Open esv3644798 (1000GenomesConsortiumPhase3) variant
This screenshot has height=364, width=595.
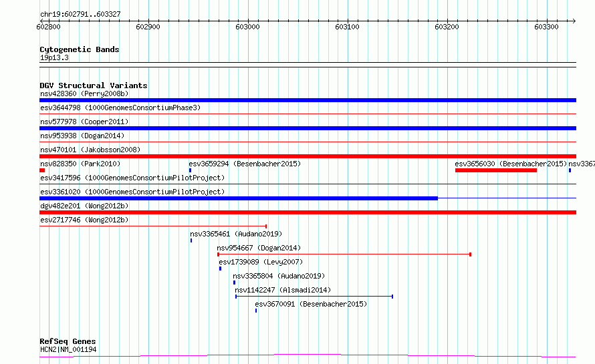(120, 108)
